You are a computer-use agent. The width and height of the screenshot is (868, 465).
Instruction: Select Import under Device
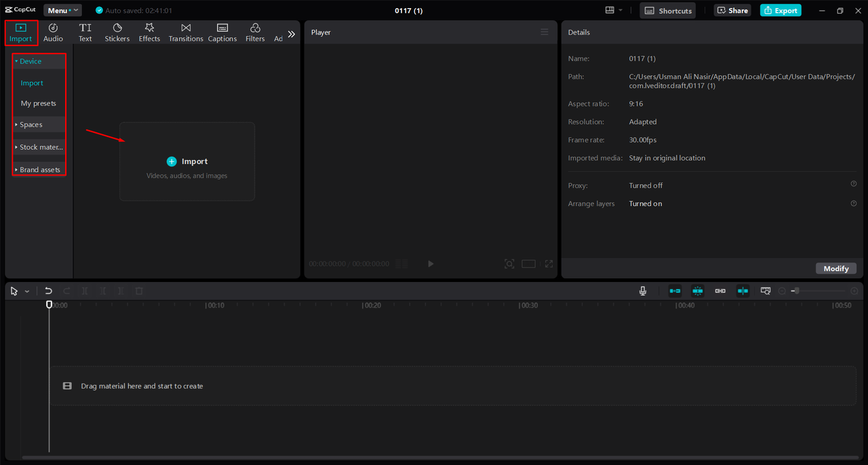click(32, 83)
